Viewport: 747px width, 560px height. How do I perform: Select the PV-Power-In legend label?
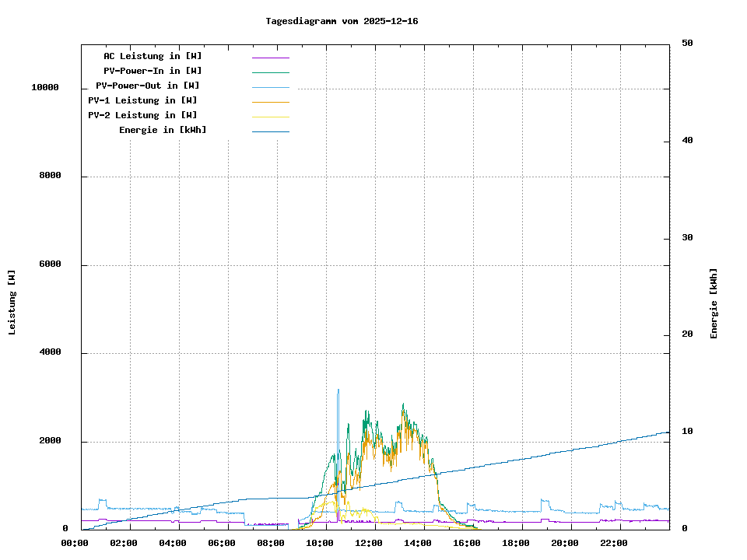click(153, 71)
